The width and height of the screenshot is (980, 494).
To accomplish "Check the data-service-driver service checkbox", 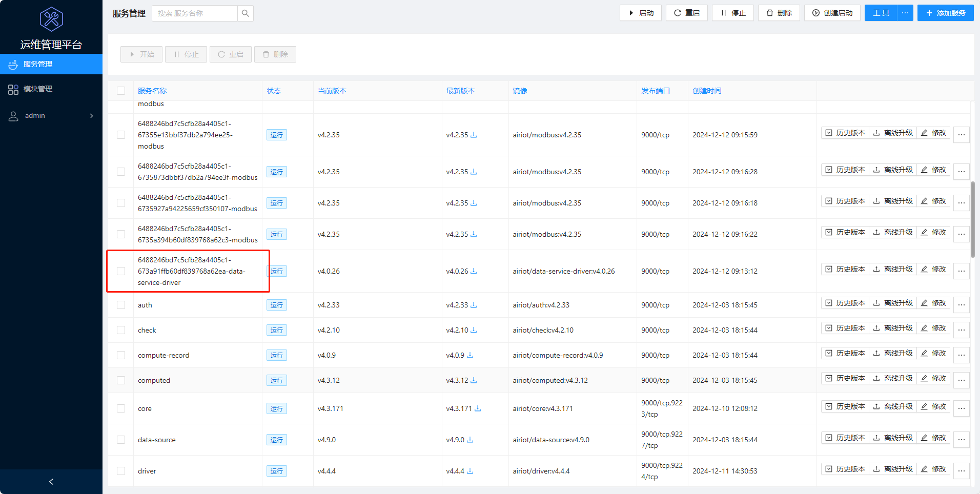I will tap(121, 271).
